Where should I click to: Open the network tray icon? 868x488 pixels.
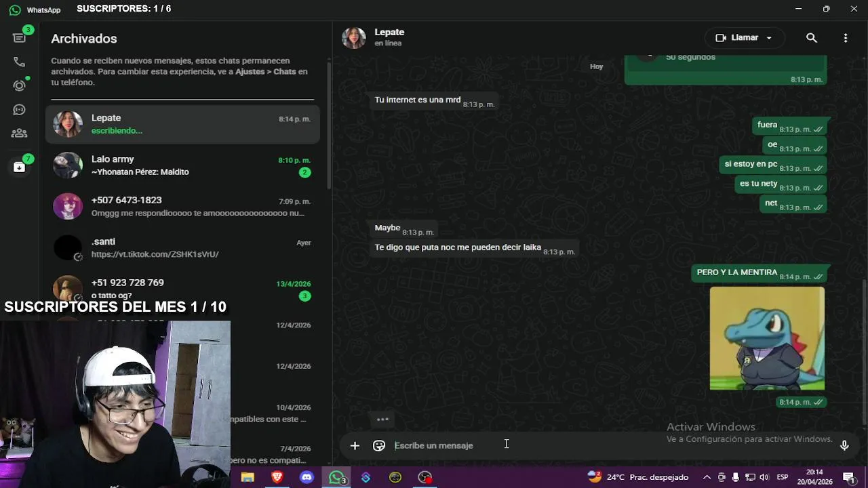point(750,477)
